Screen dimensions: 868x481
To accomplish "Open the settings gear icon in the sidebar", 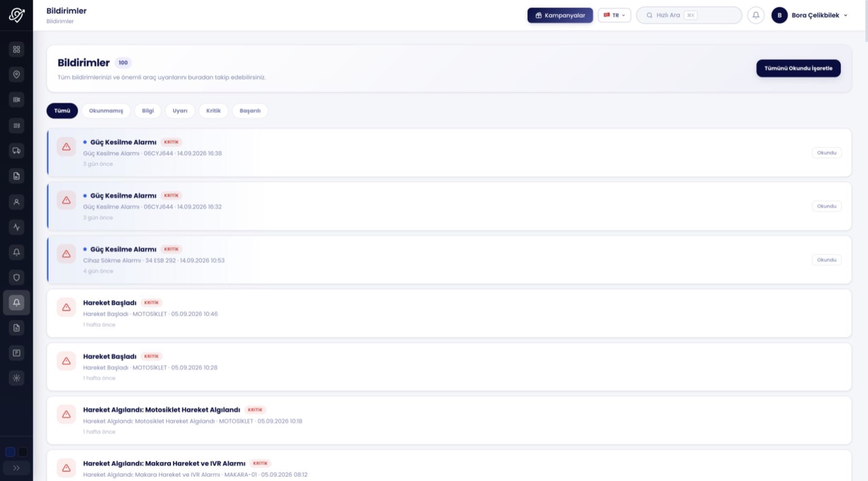I will [16, 378].
